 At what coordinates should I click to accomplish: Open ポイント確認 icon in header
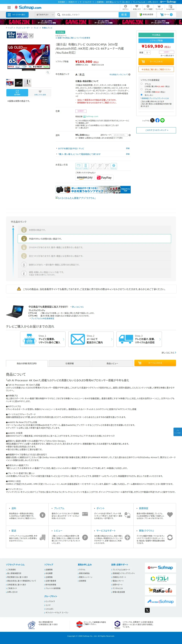(x=148, y=8)
